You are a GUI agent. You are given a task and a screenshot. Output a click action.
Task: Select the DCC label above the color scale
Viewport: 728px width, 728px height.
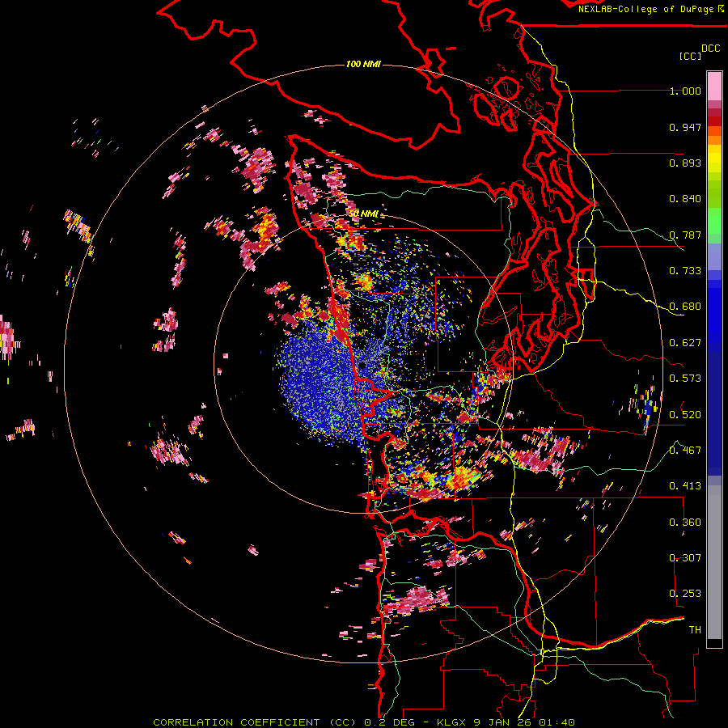click(711, 49)
